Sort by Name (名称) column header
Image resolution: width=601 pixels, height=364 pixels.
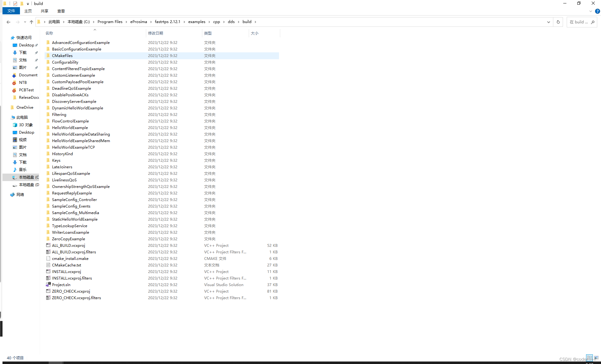pyautogui.click(x=49, y=33)
